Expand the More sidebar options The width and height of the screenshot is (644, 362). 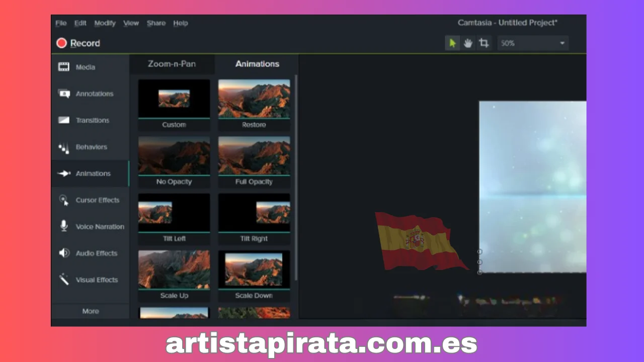(x=91, y=311)
